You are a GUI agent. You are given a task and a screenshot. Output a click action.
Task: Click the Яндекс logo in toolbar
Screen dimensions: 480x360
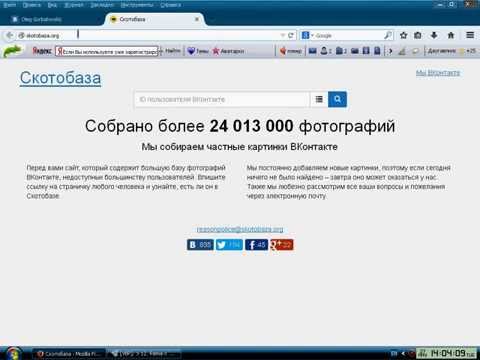point(42,51)
